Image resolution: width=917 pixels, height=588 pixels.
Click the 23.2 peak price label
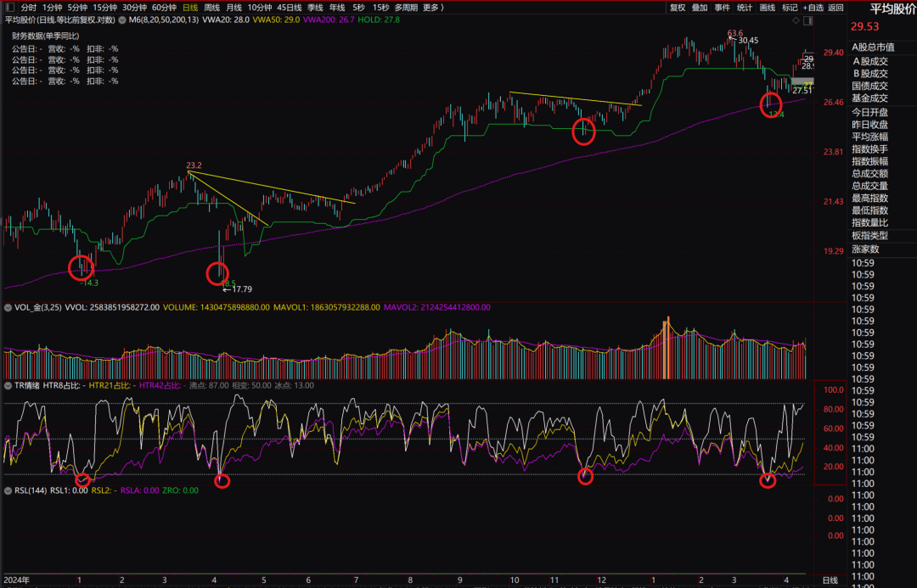[194, 165]
